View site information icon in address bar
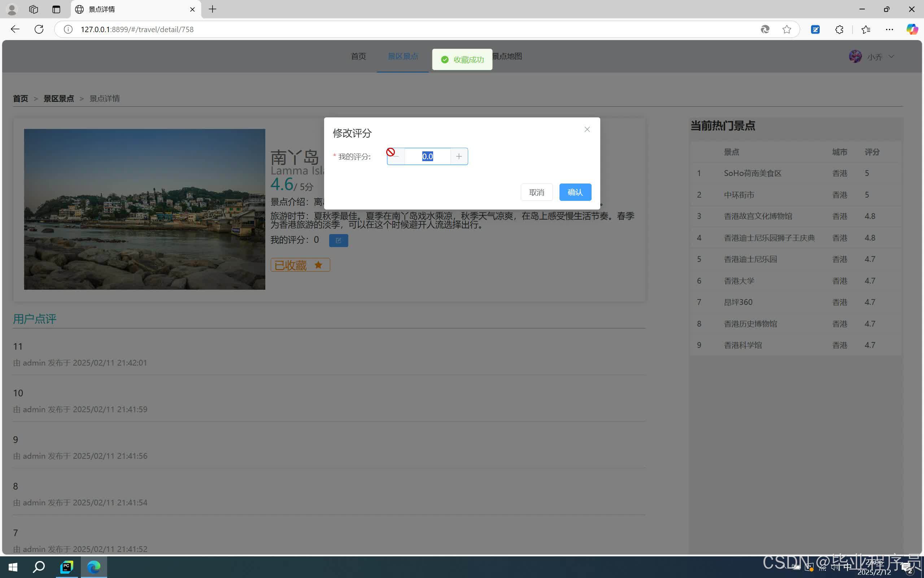The height and width of the screenshot is (578, 924). pos(68,29)
